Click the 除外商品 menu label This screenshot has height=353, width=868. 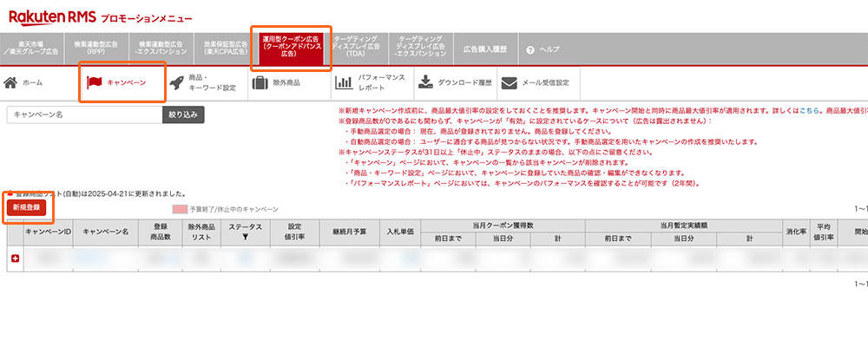pos(286,83)
